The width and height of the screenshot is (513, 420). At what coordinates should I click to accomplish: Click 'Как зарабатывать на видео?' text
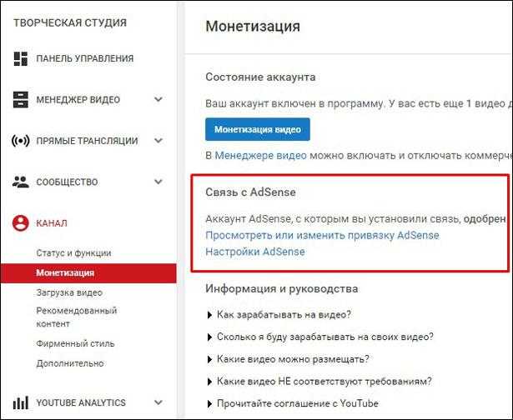click(284, 315)
